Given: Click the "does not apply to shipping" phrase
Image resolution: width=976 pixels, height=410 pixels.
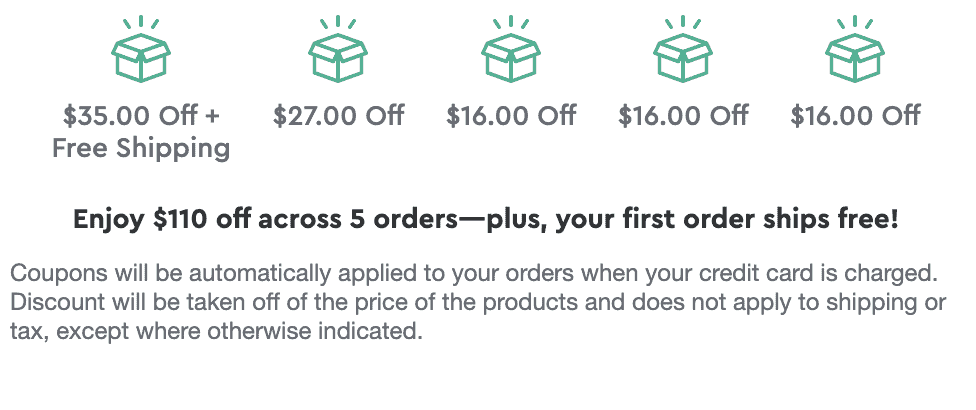Looking at the screenshot, I should (x=772, y=304).
